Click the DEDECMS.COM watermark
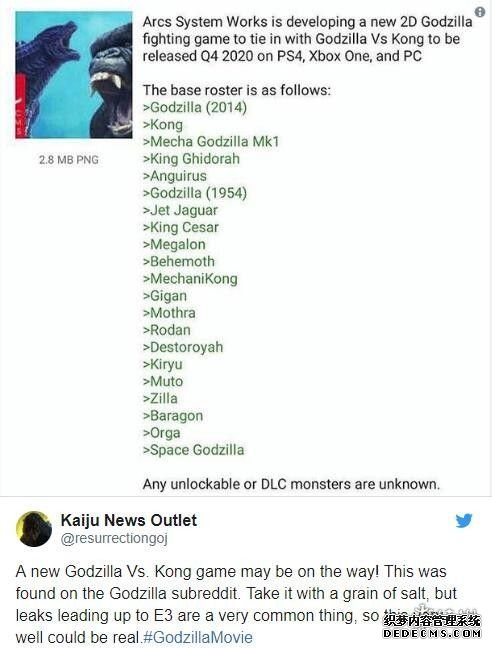Screen dimensions: 492x648 432,633
